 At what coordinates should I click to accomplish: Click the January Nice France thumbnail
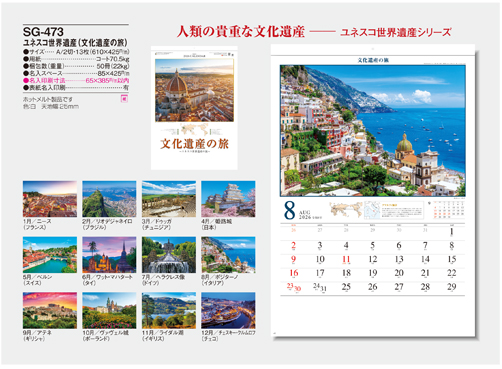(50, 199)
